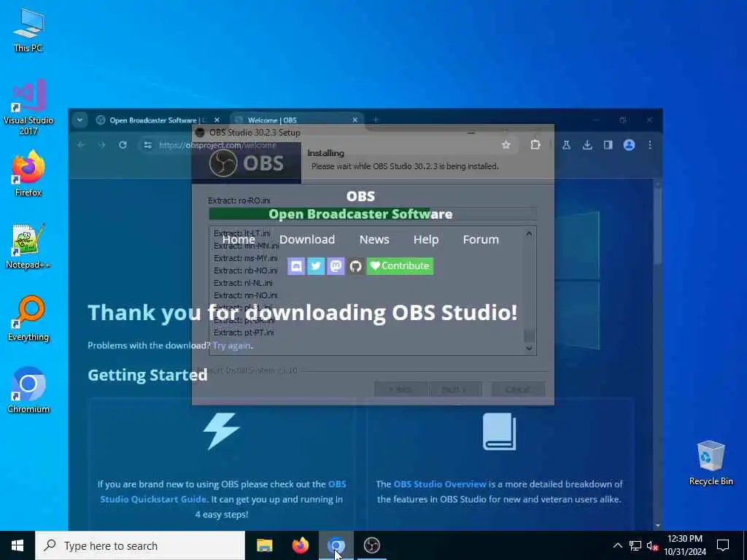Open the Chrome Labs flask icon

tap(566, 145)
